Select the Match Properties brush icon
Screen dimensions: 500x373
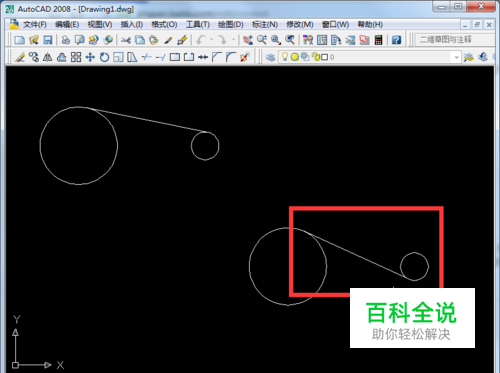(168, 40)
